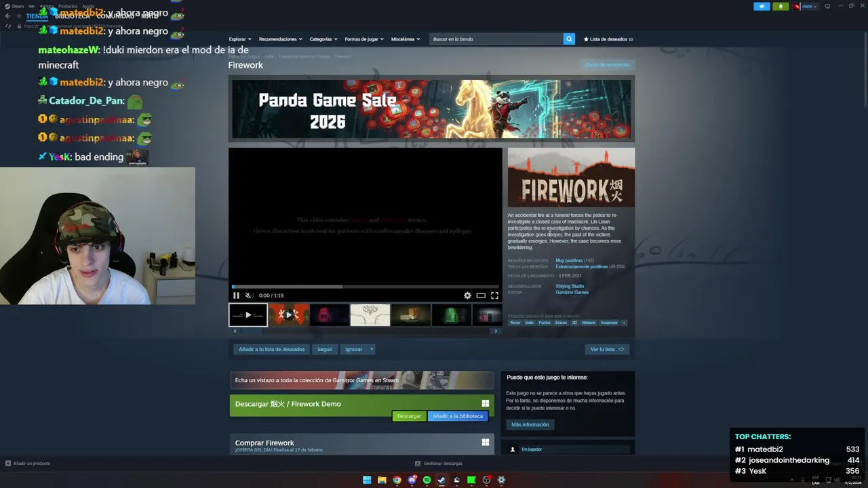The height and width of the screenshot is (488, 868).
Task: Unmute the trailer volume icon
Action: 249,296
